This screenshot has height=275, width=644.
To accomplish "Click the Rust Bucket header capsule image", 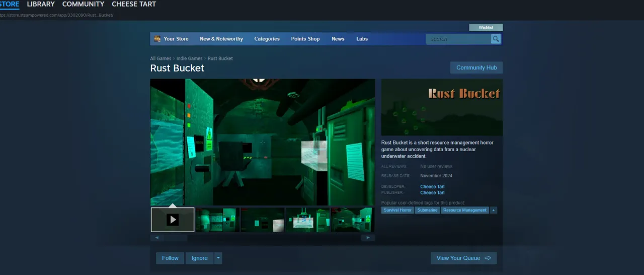I will [x=442, y=107].
